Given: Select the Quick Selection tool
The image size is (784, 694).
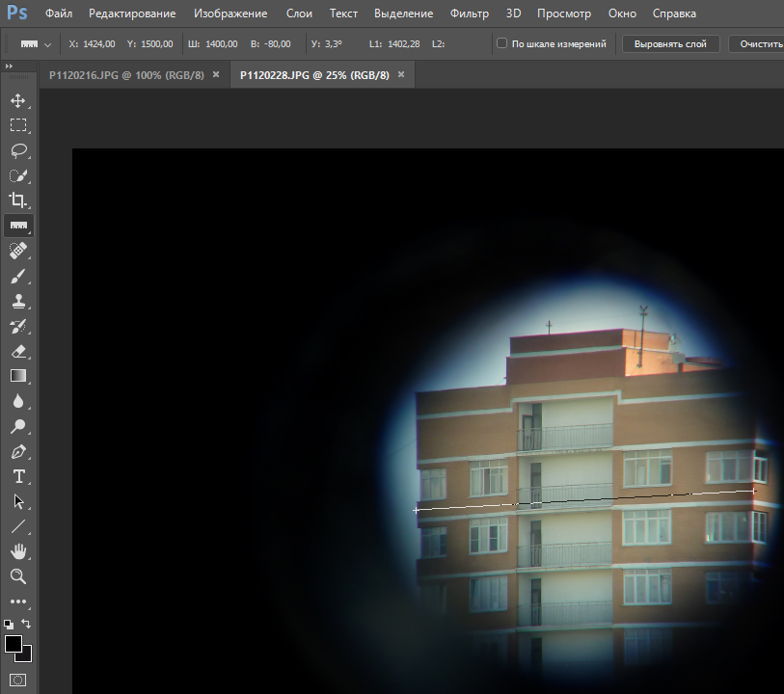Looking at the screenshot, I should 18,175.
